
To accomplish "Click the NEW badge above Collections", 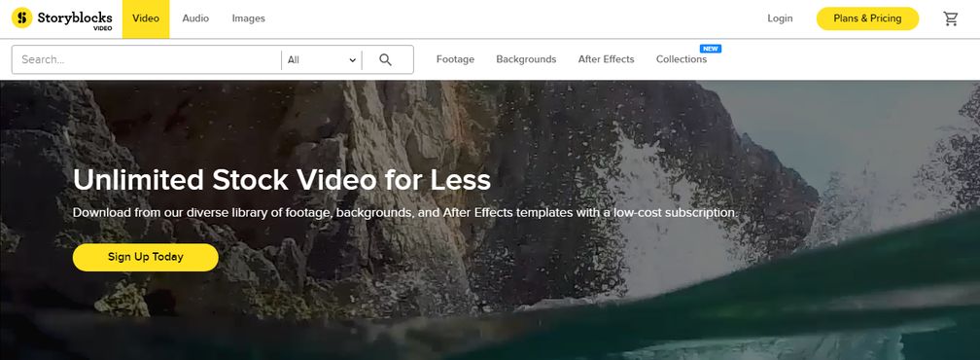I will [711, 49].
